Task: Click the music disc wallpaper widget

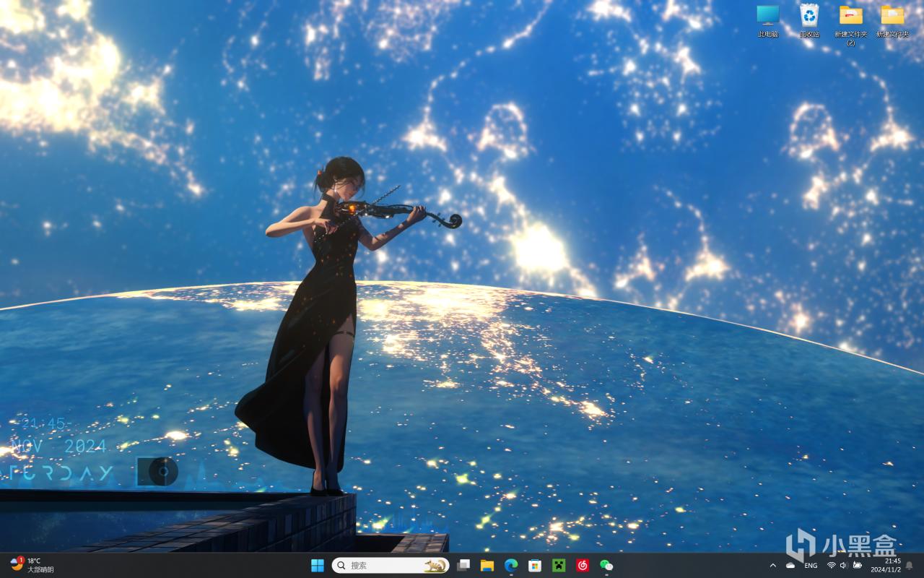Action: coord(157,472)
